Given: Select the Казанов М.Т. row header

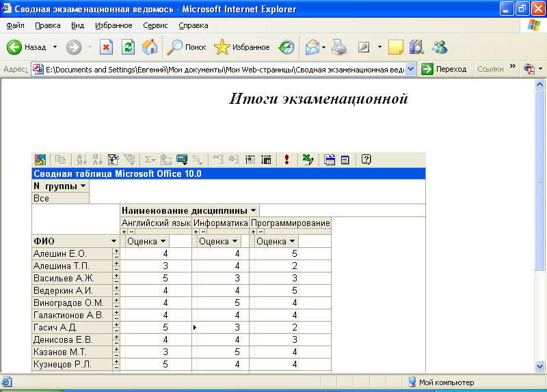Looking at the screenshot, I should [72, 352].
